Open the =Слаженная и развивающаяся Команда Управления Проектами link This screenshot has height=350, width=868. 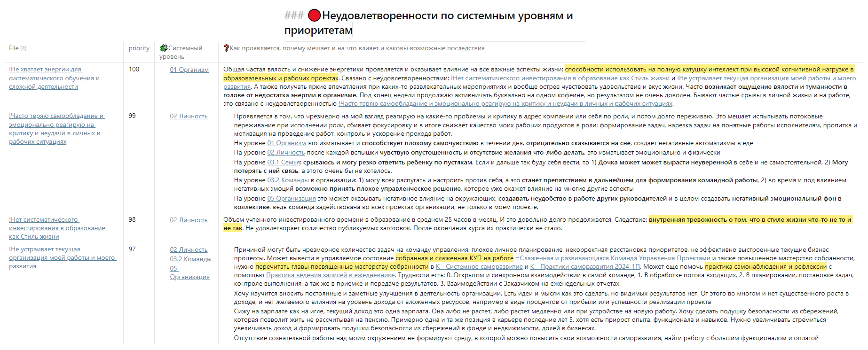[x=612, y=258]
